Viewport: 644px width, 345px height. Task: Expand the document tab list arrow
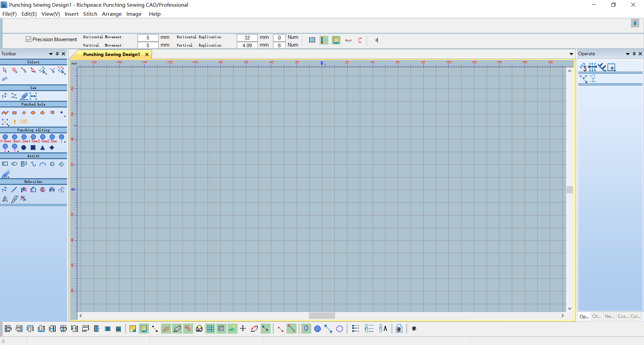(571, 54)
